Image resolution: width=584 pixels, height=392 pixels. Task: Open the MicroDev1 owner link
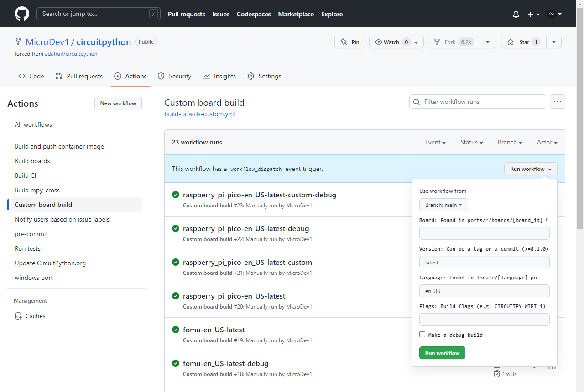[47, 42]
